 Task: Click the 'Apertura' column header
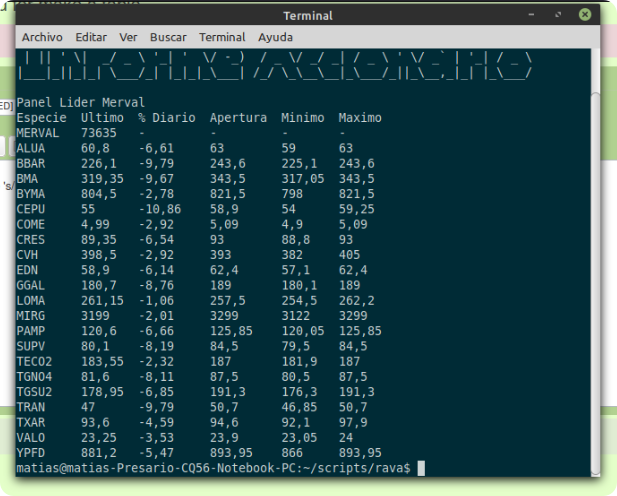click(238, 118)
